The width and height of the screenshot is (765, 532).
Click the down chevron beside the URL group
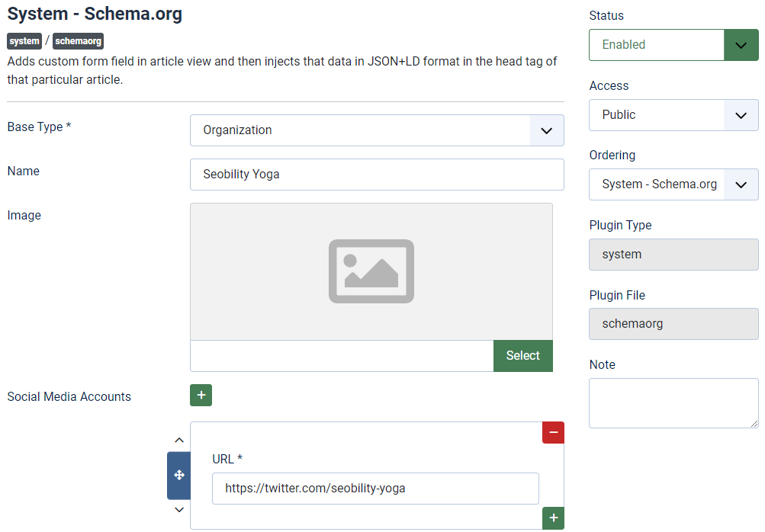point(178,509)
